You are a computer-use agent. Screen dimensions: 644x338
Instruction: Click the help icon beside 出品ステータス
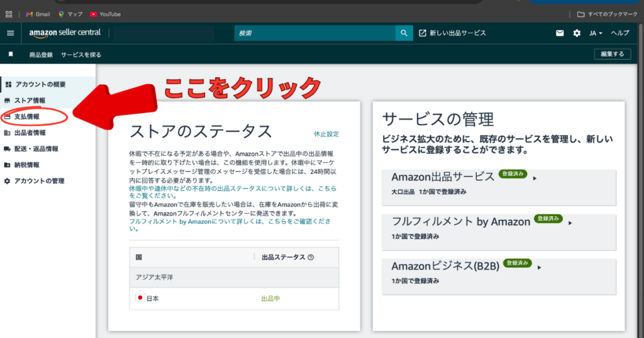pos(311,257)
